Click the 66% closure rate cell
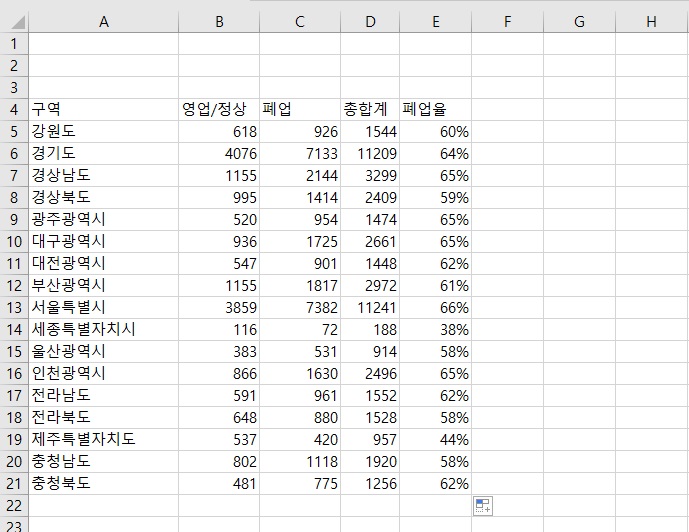Screen dimensions: 689x532 (x=435, y=308)
